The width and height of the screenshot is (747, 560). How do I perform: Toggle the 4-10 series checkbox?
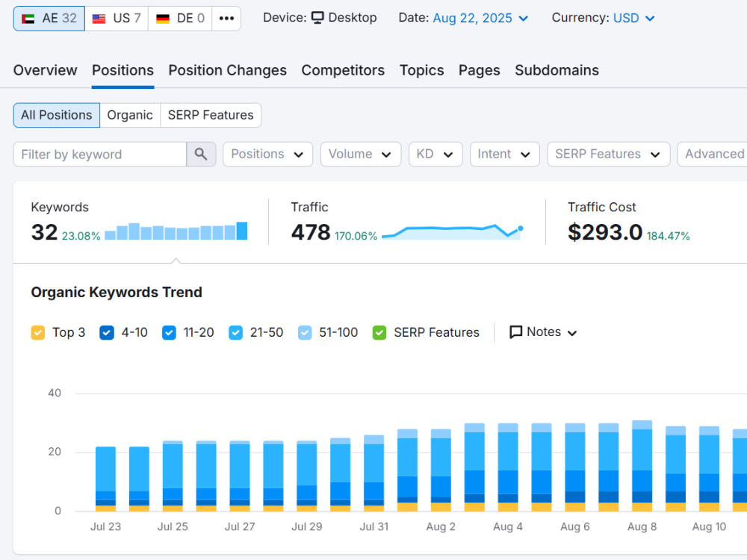pos(107,332)
